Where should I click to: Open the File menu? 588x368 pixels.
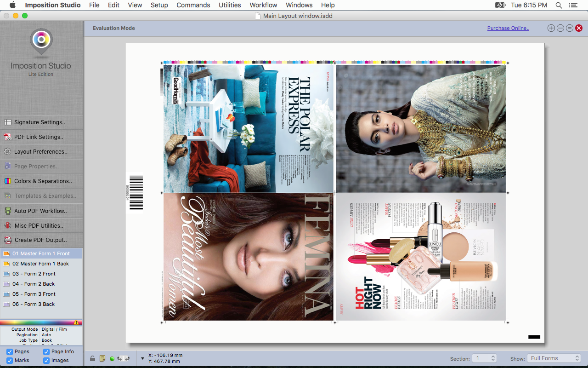(94, 5)
